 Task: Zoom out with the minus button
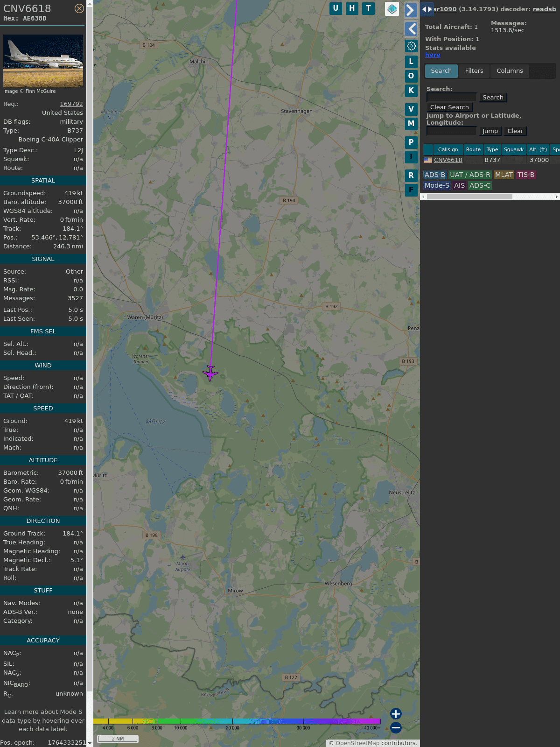(396, 727)
